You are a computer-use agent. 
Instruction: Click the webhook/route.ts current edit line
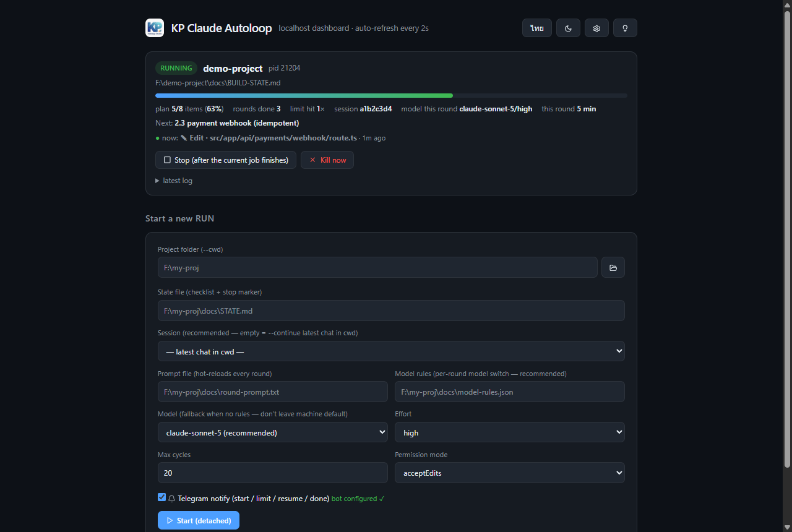[x=271, y=138]
